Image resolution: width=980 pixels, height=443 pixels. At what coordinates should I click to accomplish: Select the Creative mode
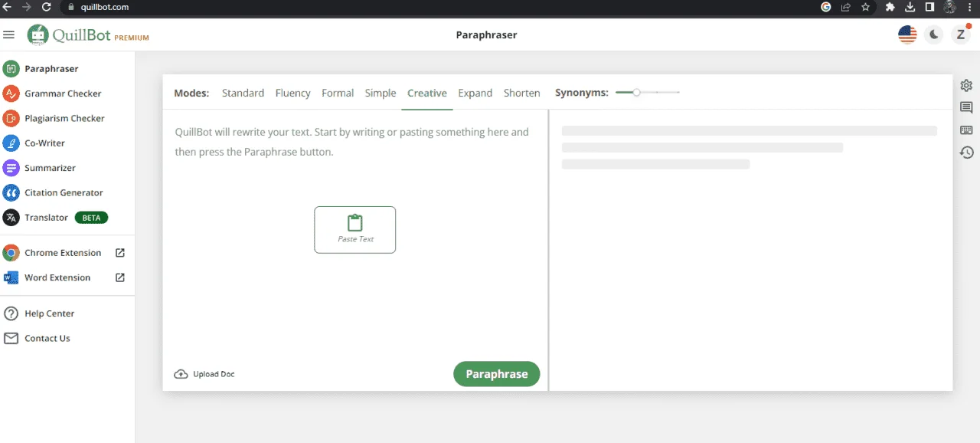[427, 93]
